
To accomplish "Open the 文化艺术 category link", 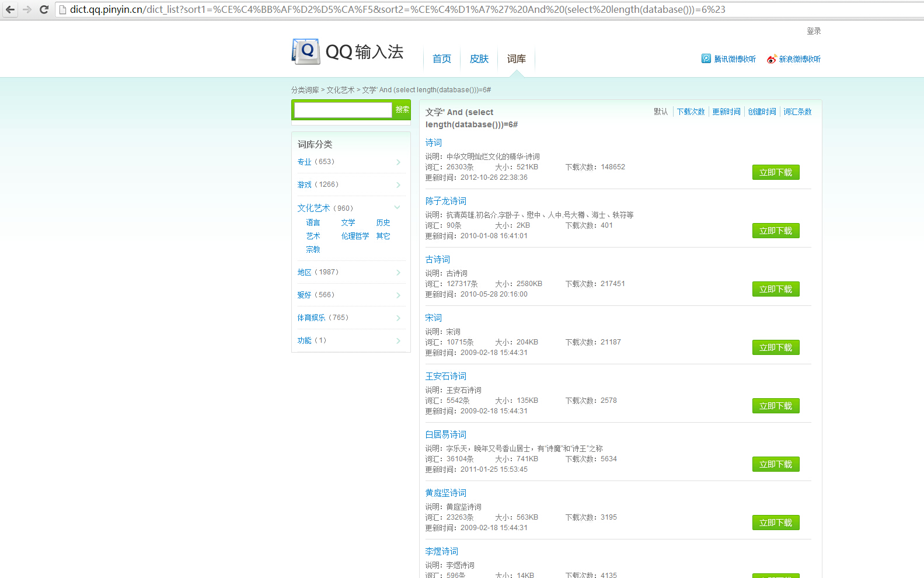I will point(313,208).
